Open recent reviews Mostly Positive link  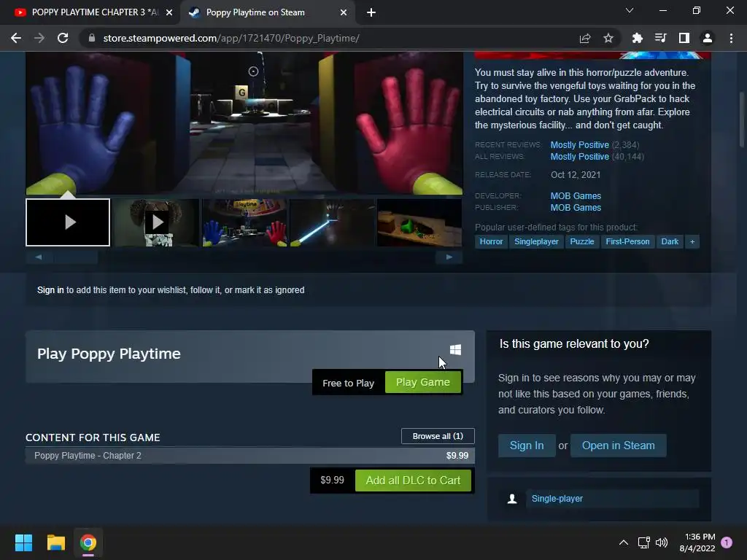pos(579,145)
